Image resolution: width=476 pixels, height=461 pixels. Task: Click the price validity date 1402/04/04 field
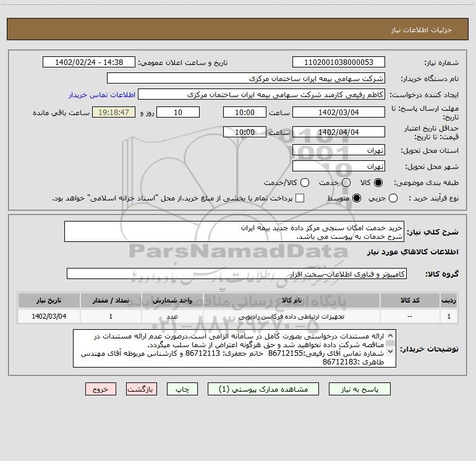pos(339,132)
